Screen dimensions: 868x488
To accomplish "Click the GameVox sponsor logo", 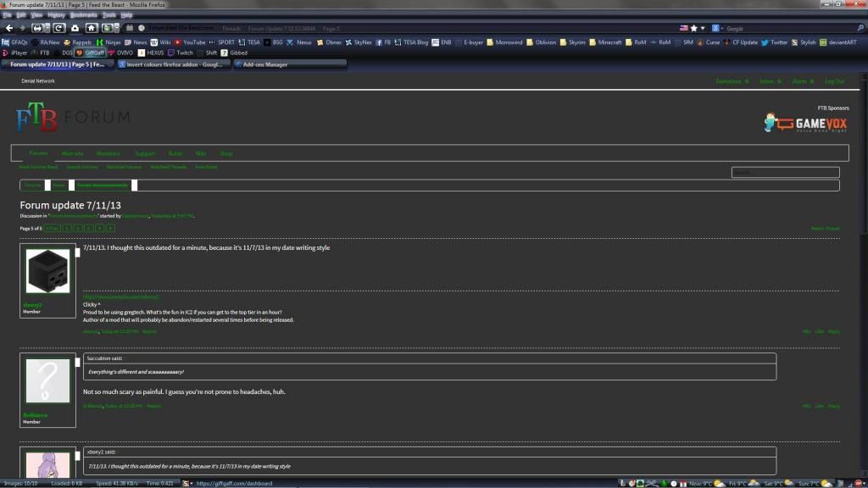I will click(x=805, y=123).
